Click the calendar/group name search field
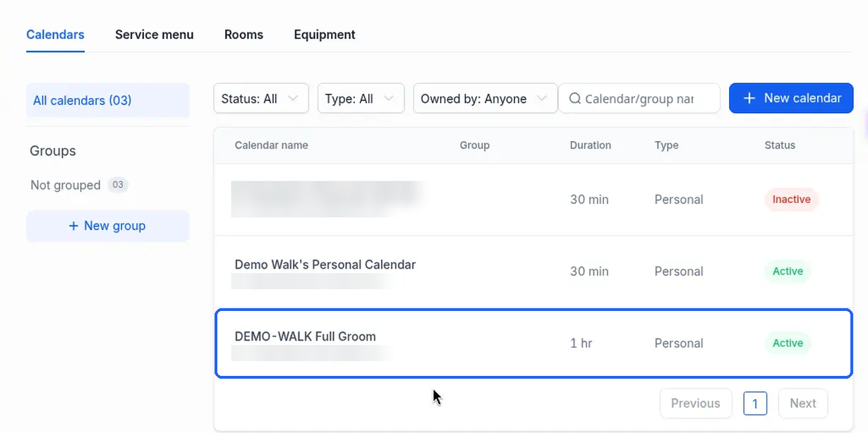The image size is (868, 433). coord(639,99)
